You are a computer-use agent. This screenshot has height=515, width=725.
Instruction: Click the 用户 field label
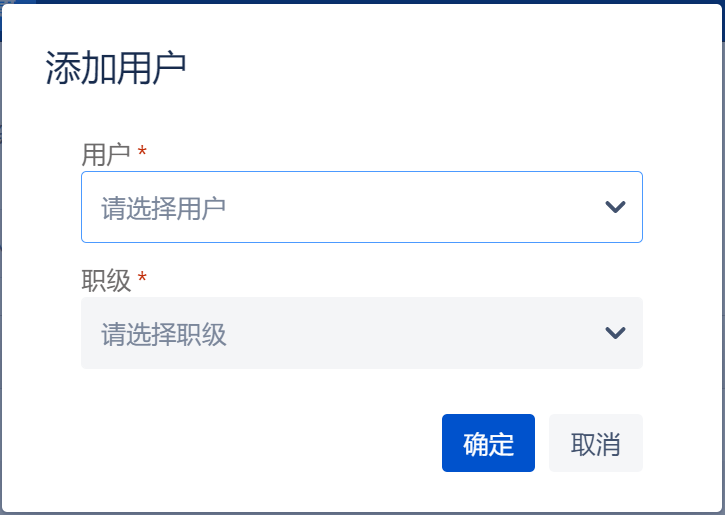tap(106, 154)
